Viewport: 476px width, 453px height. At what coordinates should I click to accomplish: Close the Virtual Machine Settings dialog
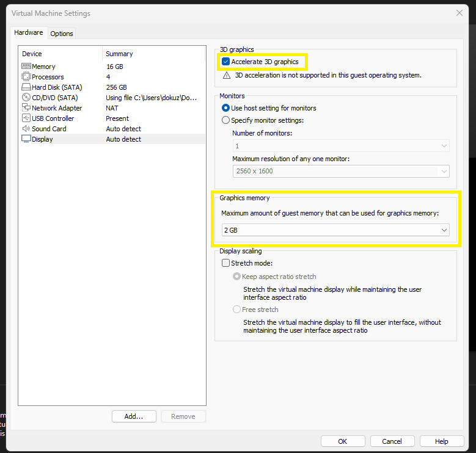coord(460,13)
